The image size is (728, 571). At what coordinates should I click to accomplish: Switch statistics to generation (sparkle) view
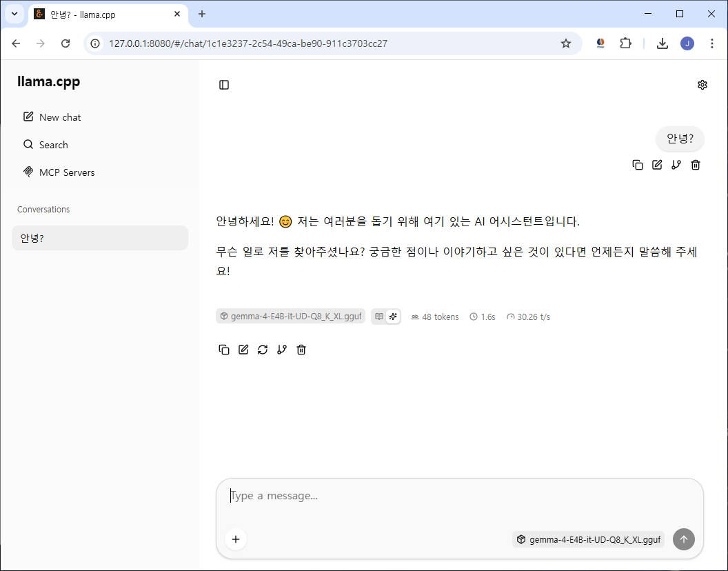tap(393, 317)
